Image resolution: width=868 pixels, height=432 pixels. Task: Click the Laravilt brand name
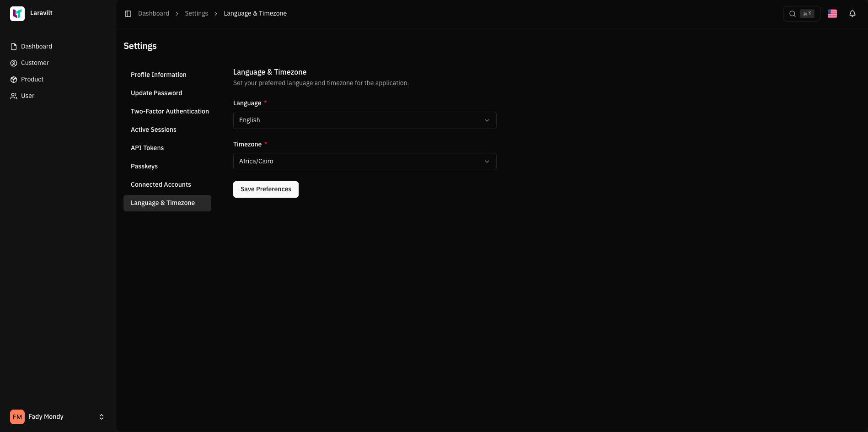(x=41, y=13)
